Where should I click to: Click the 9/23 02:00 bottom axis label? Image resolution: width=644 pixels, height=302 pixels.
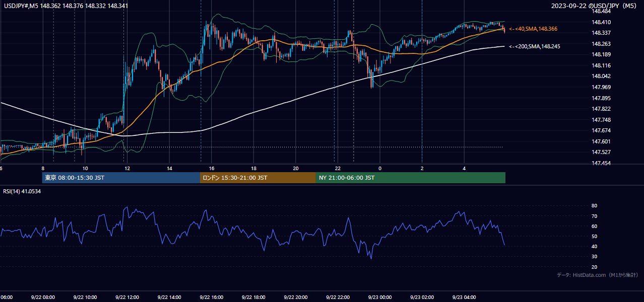pos(422,297)
